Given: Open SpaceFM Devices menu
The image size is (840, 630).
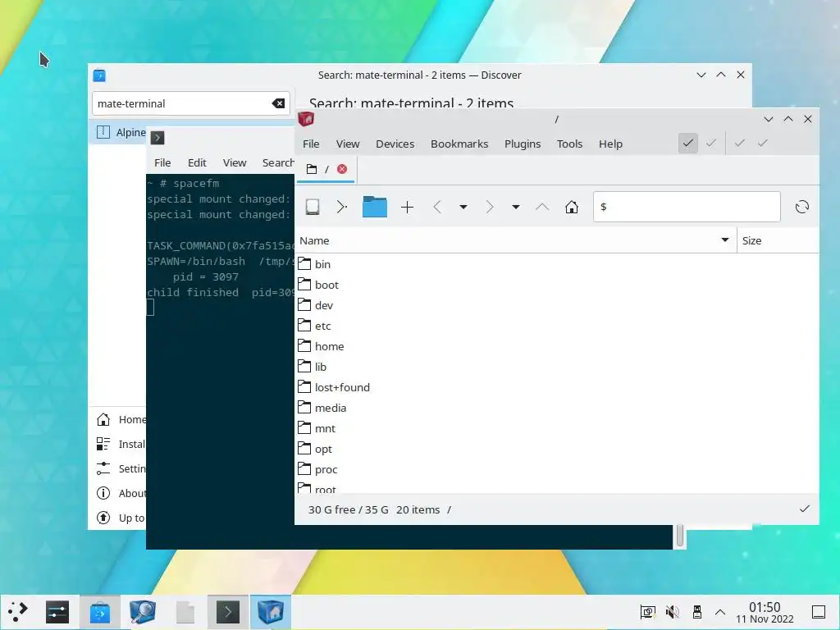Looking at the screenshot, I should [395, 144].
